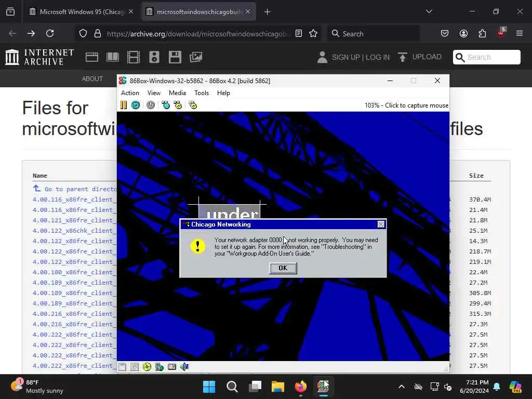Image resolution: width=532 pixels, height=399 pixels.
Task: Click the Internet Archive logo
Action: click(x=40, y=57)
